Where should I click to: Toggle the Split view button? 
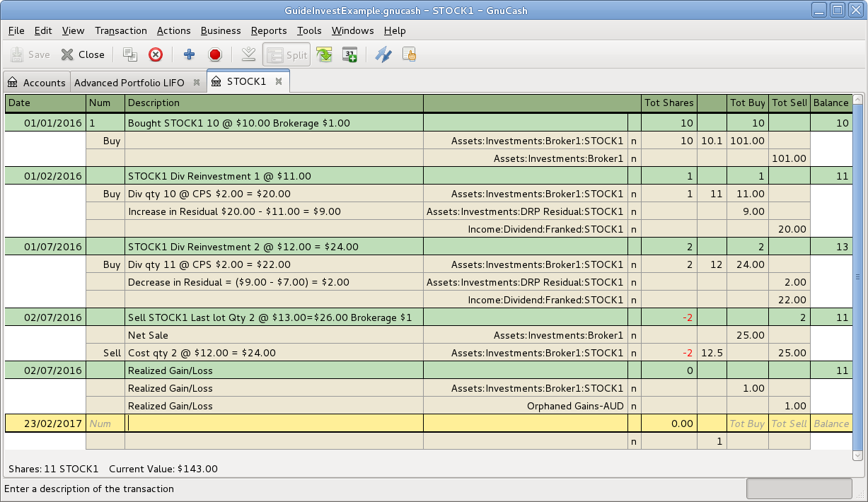(287, 54)
